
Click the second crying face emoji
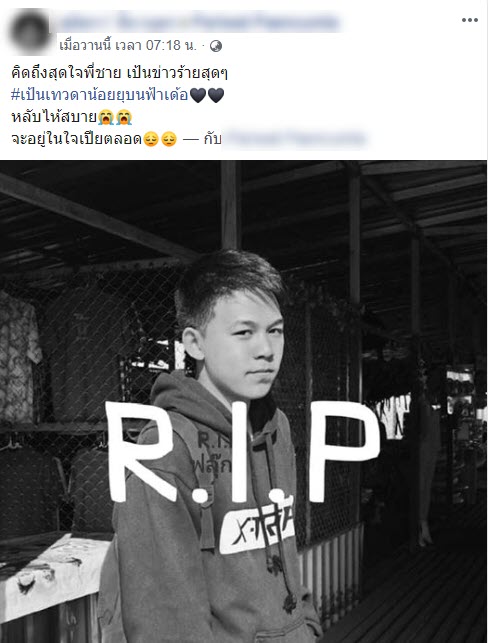point(123,117)
